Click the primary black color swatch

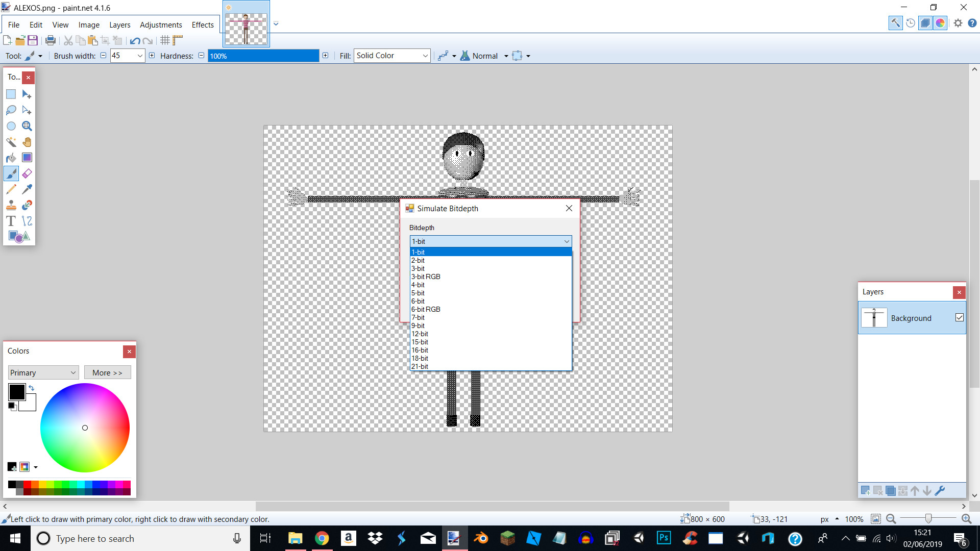click(16, 392)
